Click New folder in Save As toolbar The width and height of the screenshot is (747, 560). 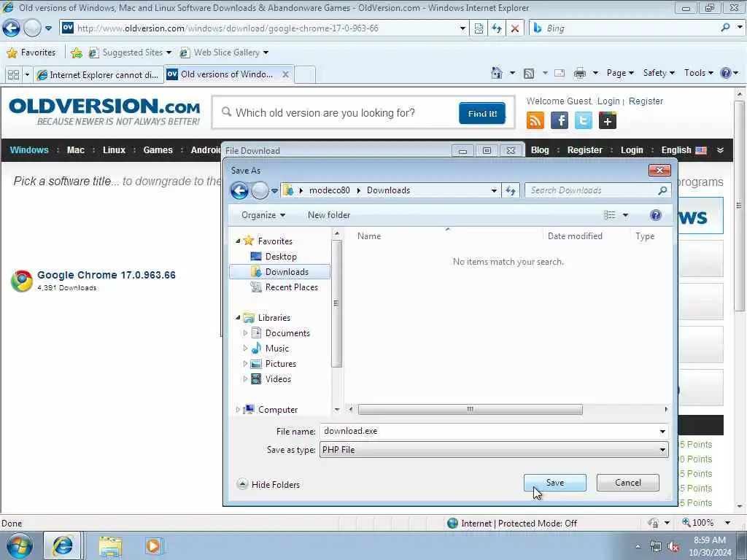[x=329, y=215]
